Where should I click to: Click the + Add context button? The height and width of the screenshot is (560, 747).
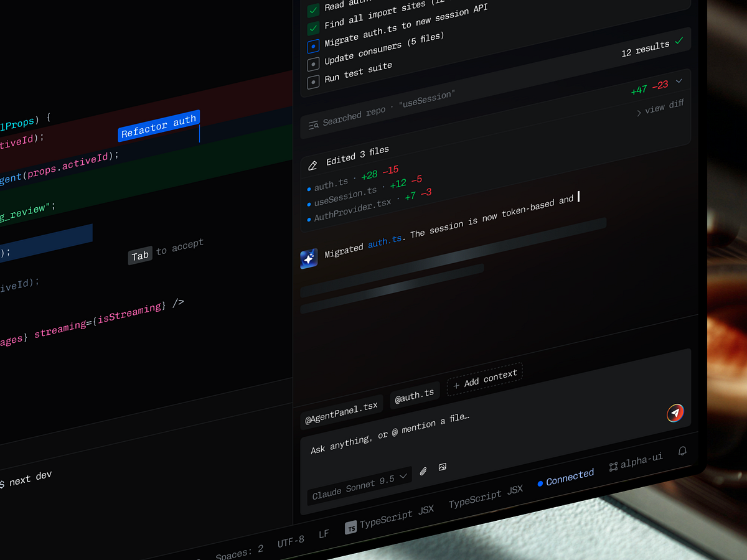[x=484, y=379]
